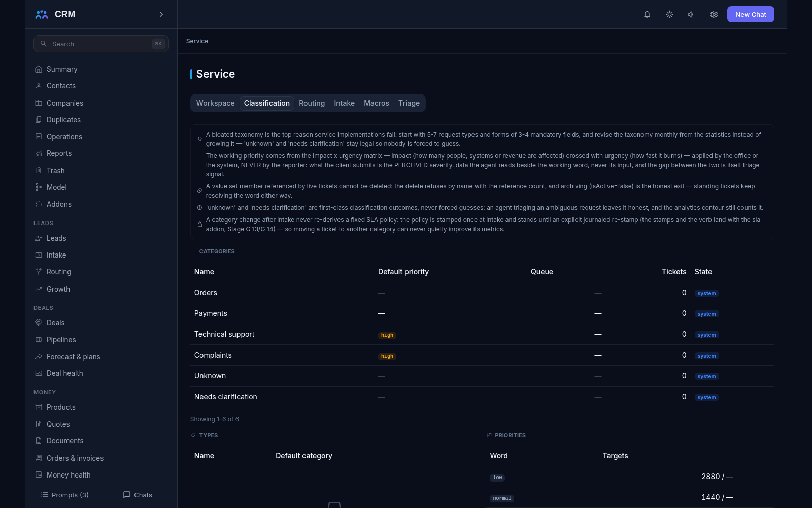Screen dimensions: 812x508
Task: Open Contacts via its person icon
Action: 39,86
